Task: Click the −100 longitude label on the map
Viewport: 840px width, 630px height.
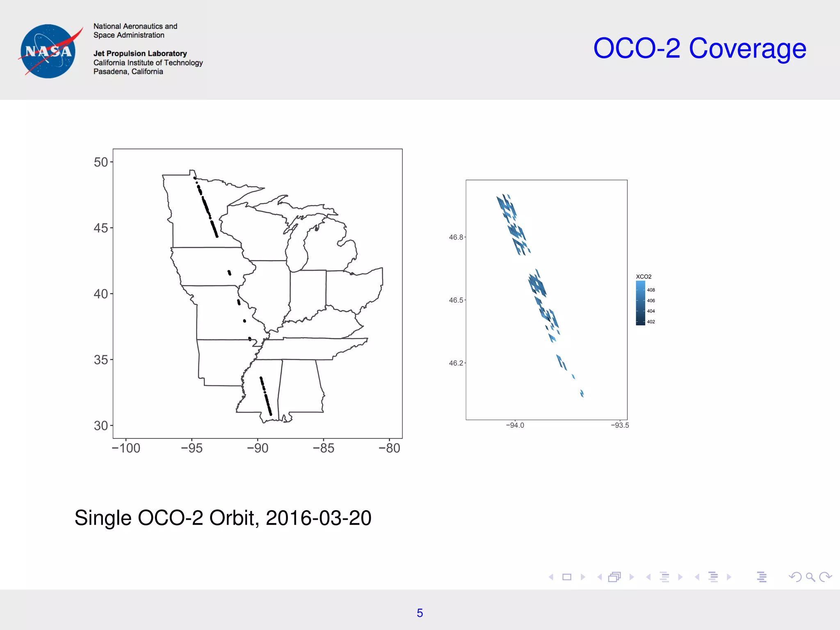Action: (126, 448)
